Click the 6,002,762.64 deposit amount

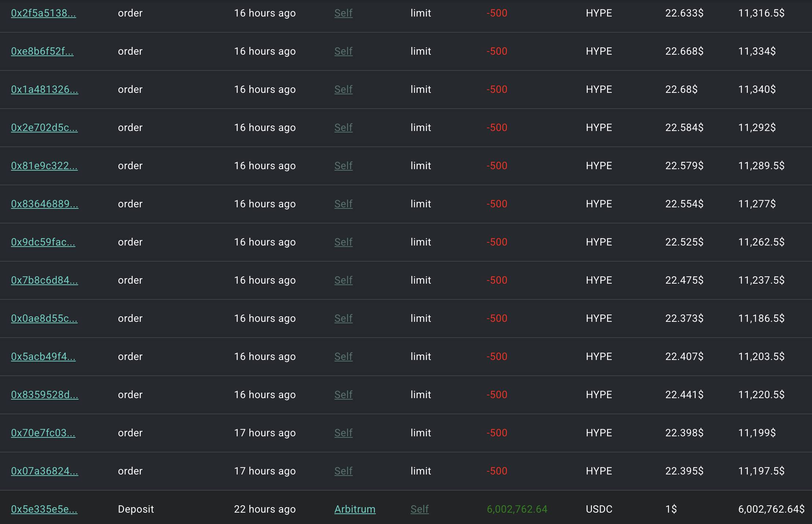point(517,509)
